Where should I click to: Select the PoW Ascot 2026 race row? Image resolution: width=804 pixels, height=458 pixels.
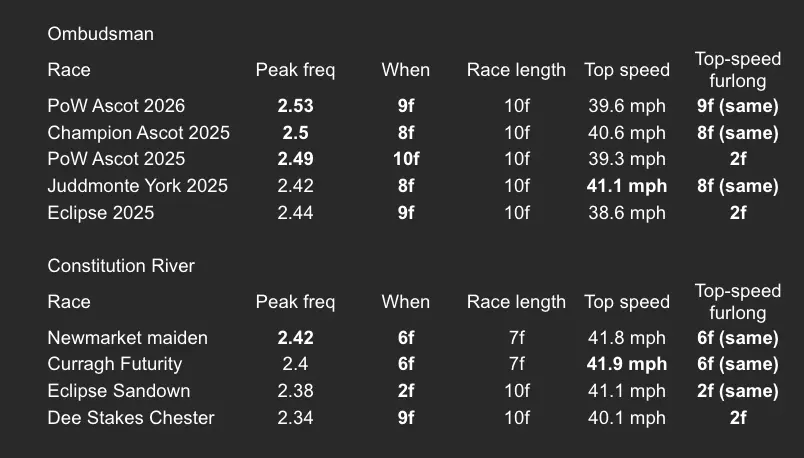pyautogui.click(x=413, y=106)
